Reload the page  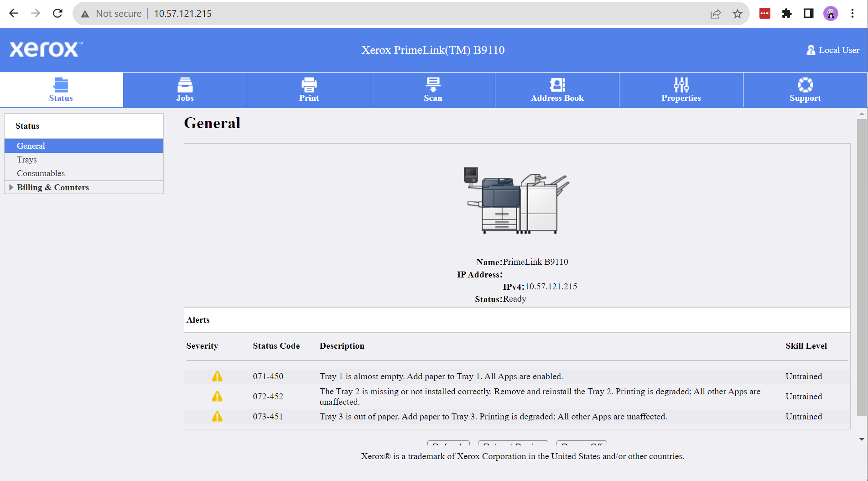coord(57,13)
